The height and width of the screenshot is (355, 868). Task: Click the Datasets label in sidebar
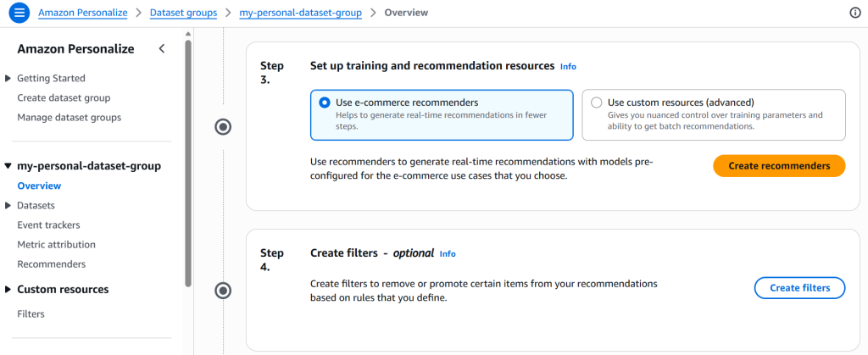tap(36, 206)
